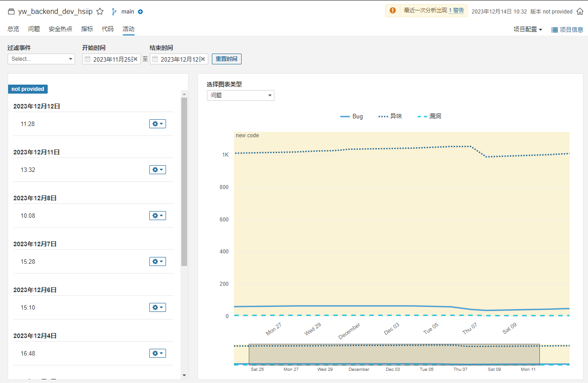Open the gear menu for 11:28 analysis
This screenshot has height=383, width=588.
click(x=157, y=124)
